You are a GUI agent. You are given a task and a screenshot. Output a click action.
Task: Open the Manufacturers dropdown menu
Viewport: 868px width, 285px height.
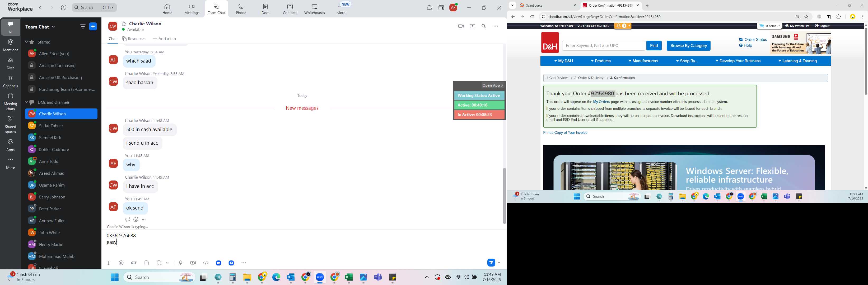tap(643, 61)
